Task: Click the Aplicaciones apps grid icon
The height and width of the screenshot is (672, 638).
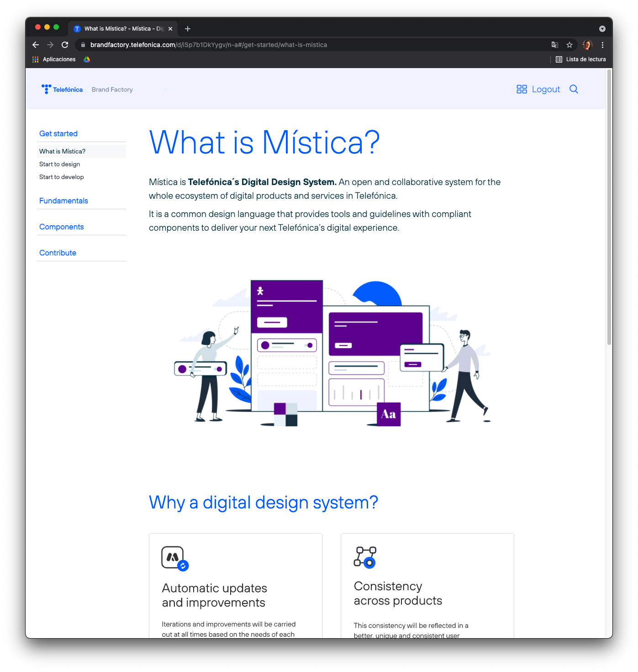Action: [x=36, y=59]
